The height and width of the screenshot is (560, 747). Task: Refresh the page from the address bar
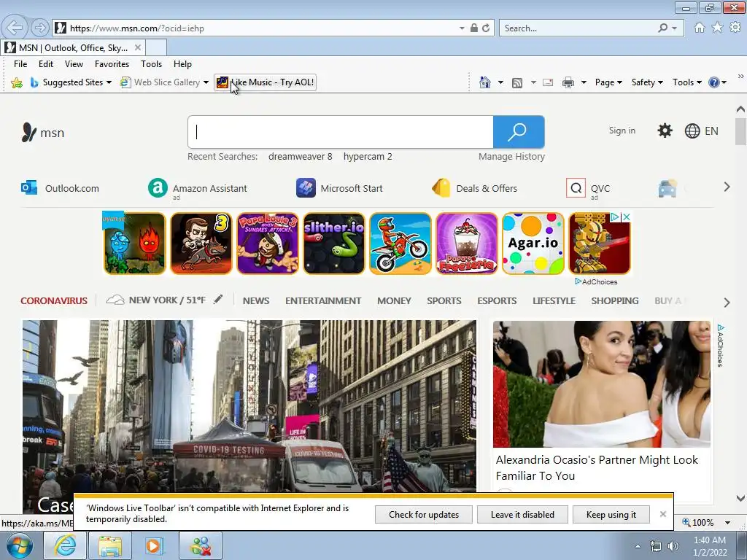(x=485, y=28)
